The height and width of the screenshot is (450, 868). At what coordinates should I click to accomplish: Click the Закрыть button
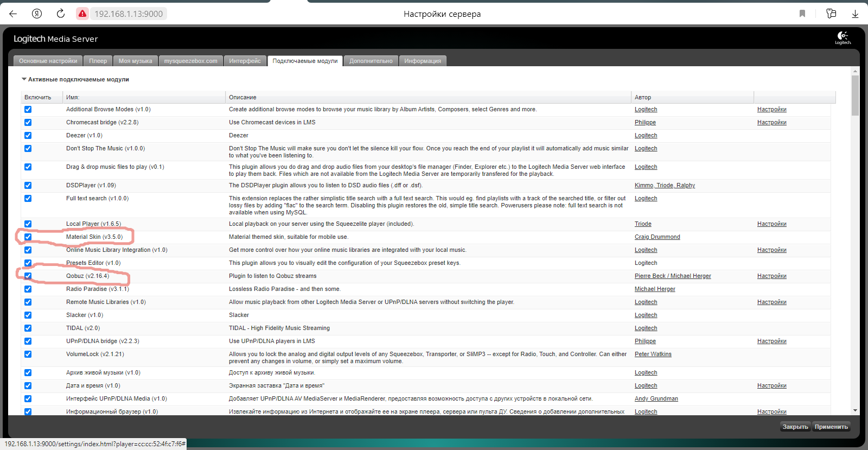[795, 427]
